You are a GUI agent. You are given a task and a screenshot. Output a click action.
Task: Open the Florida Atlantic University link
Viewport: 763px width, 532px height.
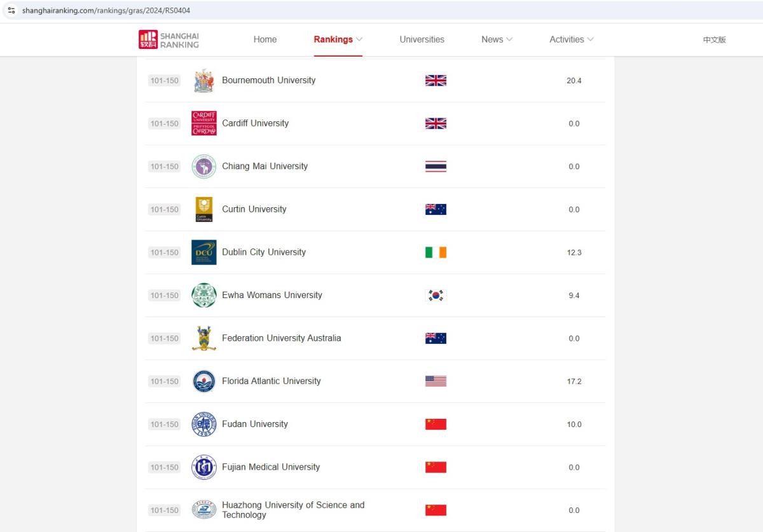(272, 381)
